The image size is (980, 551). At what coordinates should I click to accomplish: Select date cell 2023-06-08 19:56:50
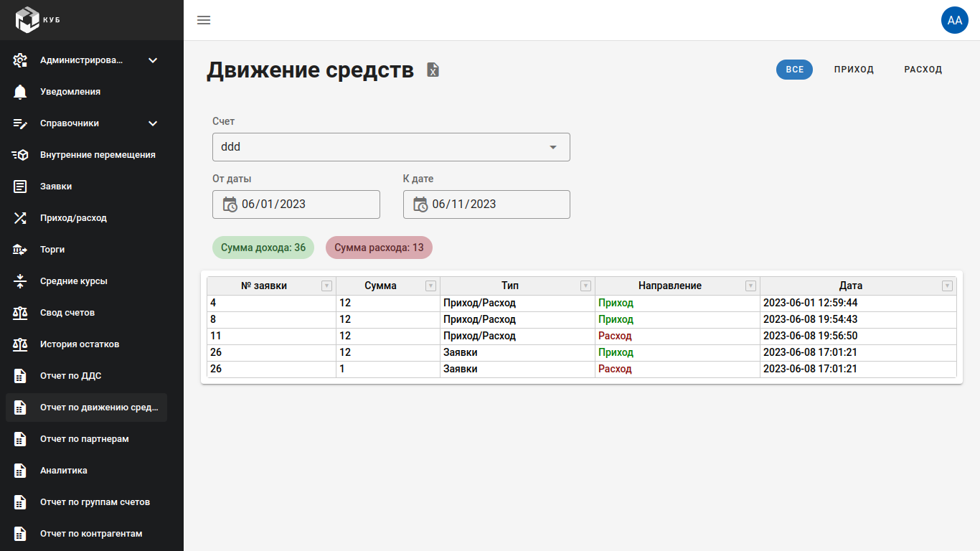point(858,336)
